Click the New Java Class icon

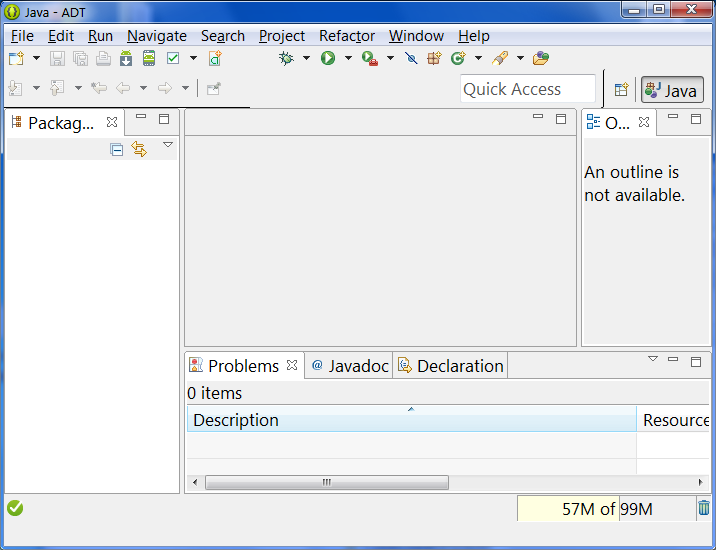(x=458, y=58)
